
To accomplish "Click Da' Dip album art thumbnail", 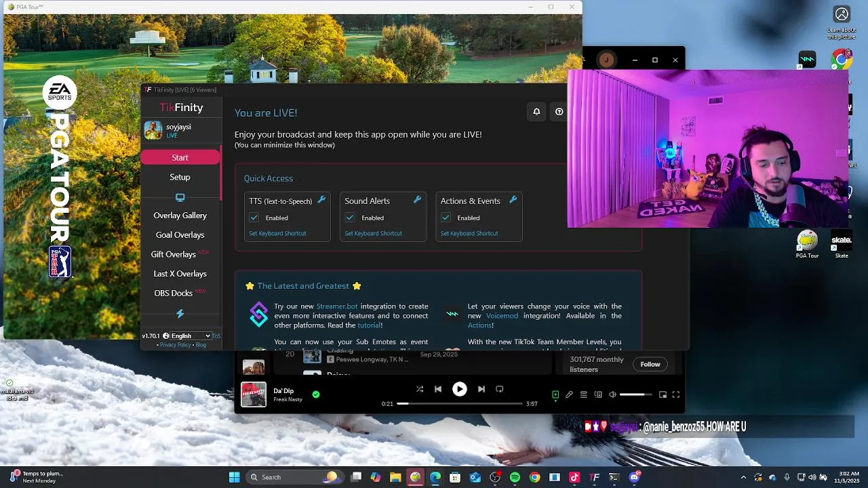I will (254, 394).
